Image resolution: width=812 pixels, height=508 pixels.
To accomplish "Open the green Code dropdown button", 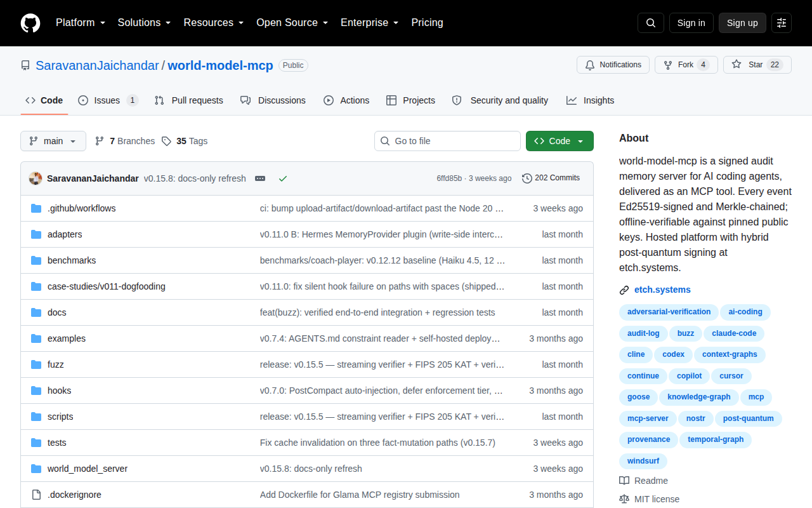I will point(560,141).
